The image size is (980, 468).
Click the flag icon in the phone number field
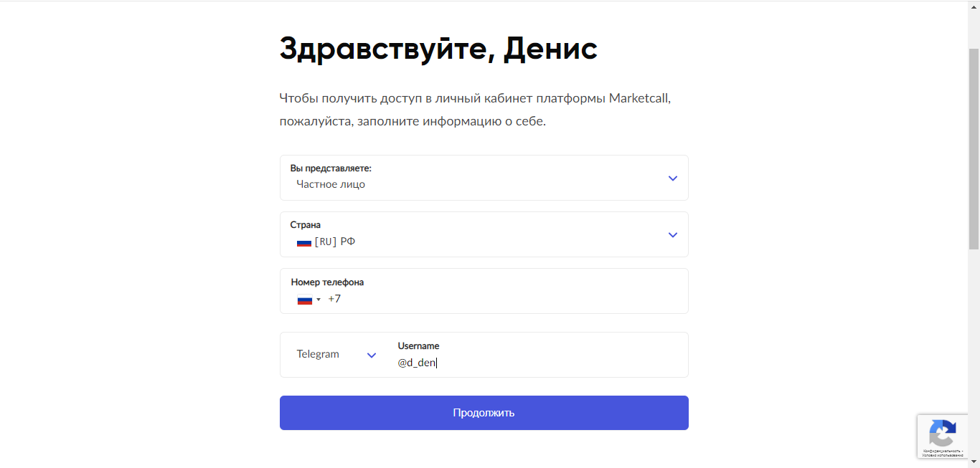(x=305, y=300)
